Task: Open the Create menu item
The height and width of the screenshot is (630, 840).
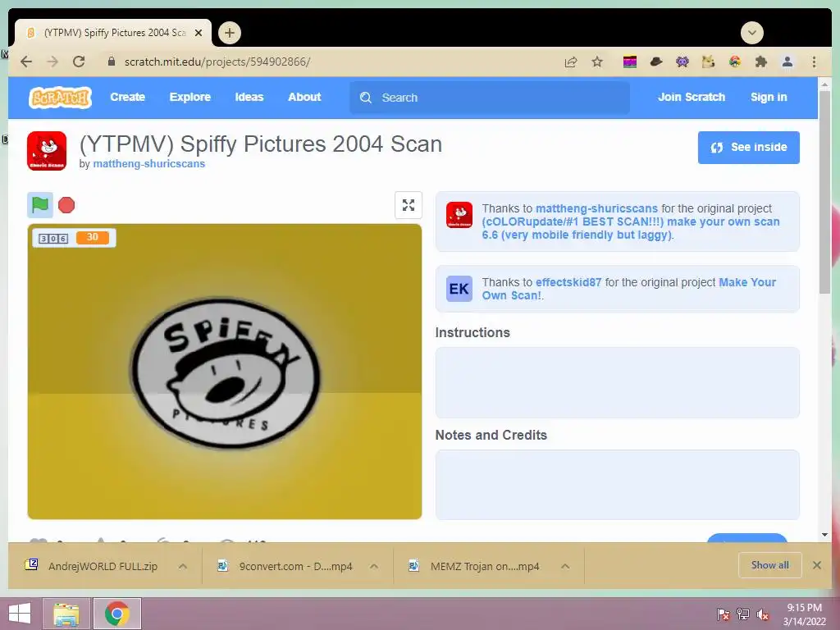Action: (127, 97)
